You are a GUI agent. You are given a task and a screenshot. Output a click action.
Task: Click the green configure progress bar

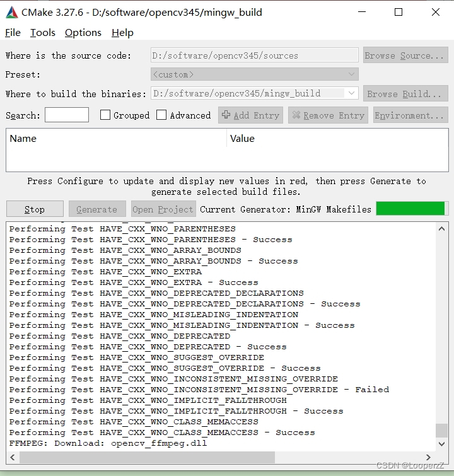[x=412, y=209]
